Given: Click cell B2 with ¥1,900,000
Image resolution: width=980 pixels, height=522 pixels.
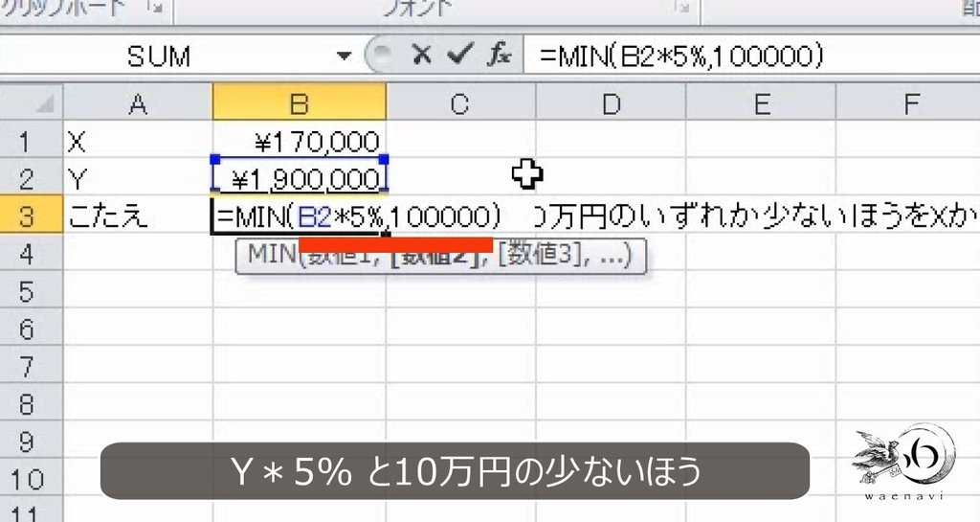Looking at the screenshot, I should click(x=300, y=178).
